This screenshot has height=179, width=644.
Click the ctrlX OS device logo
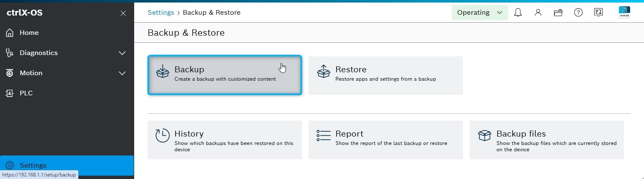[x=624, y=12]
